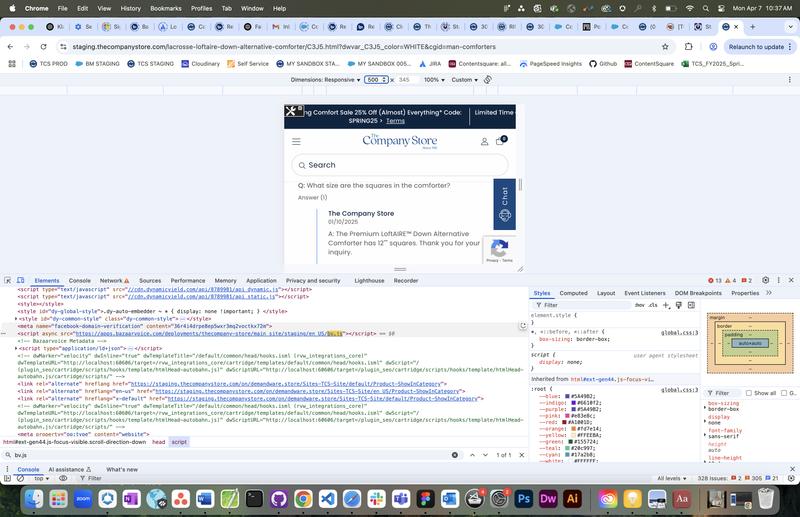Open Illustrator from the Dock
This screenshot has width=800, height=517.
point(572,498)
